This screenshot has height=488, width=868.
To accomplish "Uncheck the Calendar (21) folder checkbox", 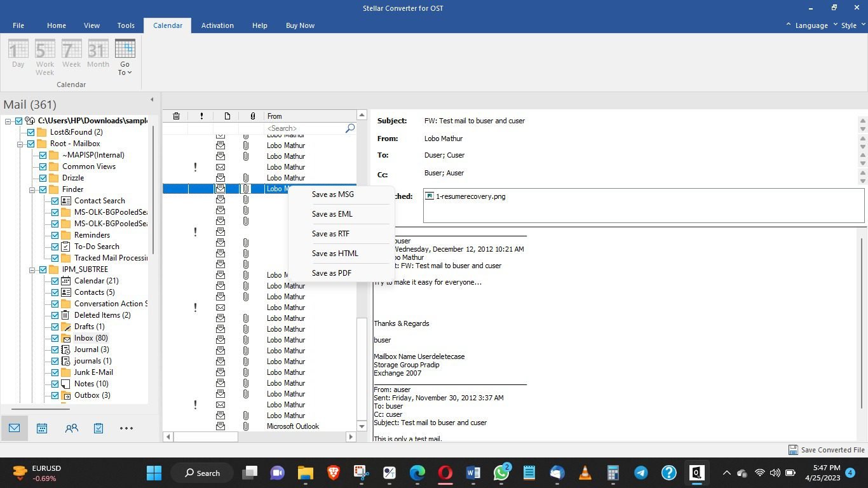I will [x=55, y=281].
